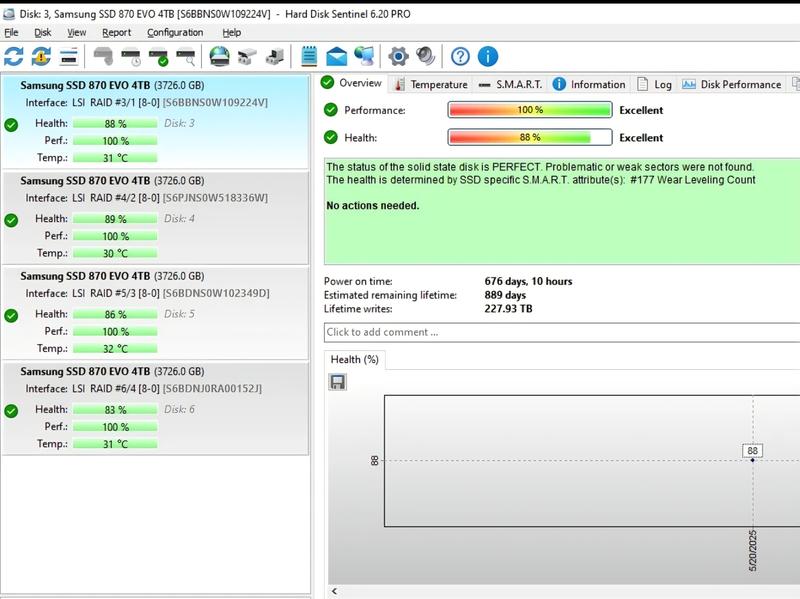Click the speaker sound alert icon
The height and width of the screenshot is (599, 800).
pyautogui.click(x=426, y=56)
